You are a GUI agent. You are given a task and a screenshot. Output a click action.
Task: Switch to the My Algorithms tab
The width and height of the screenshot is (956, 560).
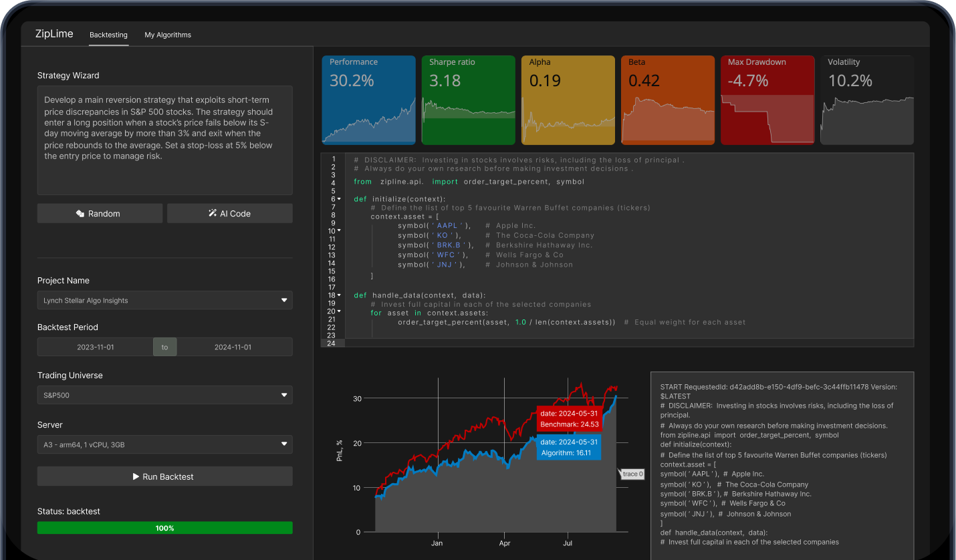[x=168, y=35]
